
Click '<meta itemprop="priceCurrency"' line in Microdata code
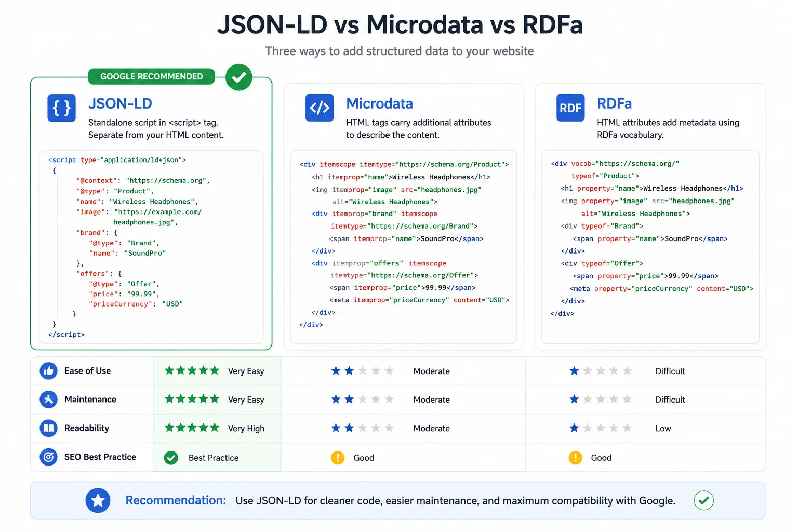(419, 300)
